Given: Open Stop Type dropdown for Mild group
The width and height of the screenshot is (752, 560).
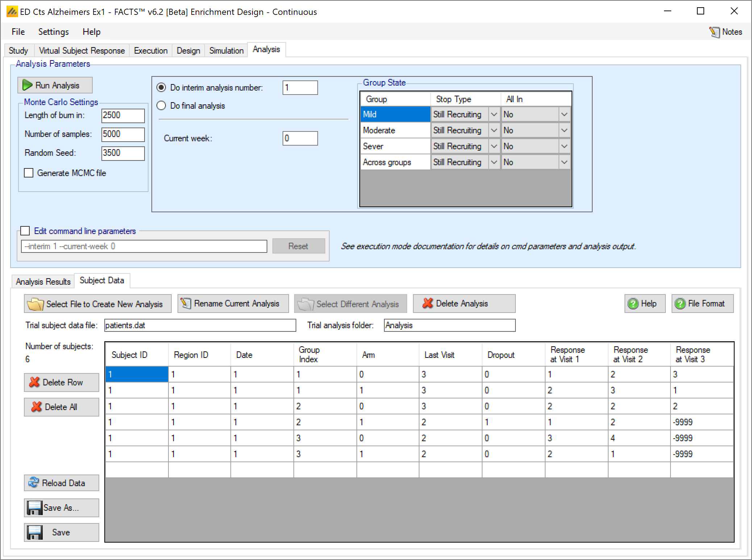Looking at the screenshot, I should [x=494, y=114].
